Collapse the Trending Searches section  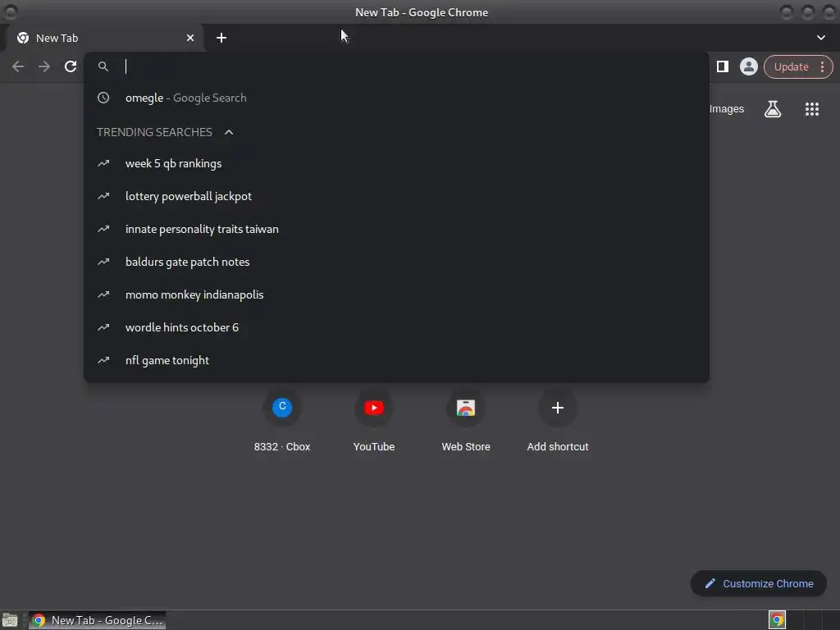(229, 132)
